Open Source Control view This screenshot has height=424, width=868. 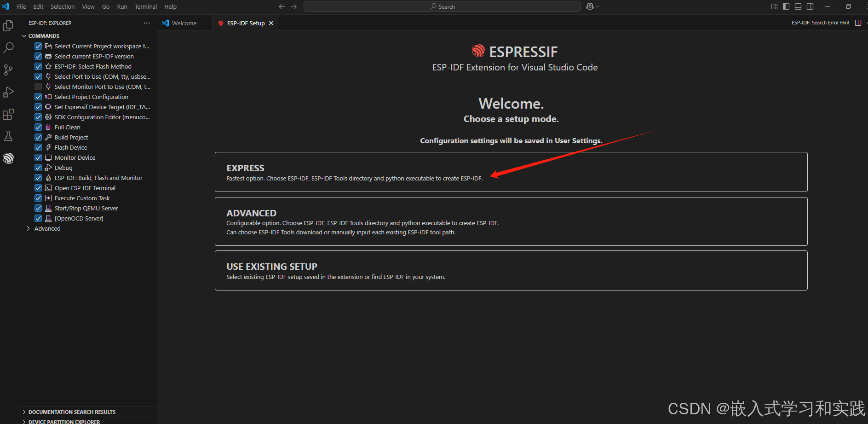pos(8,70)
